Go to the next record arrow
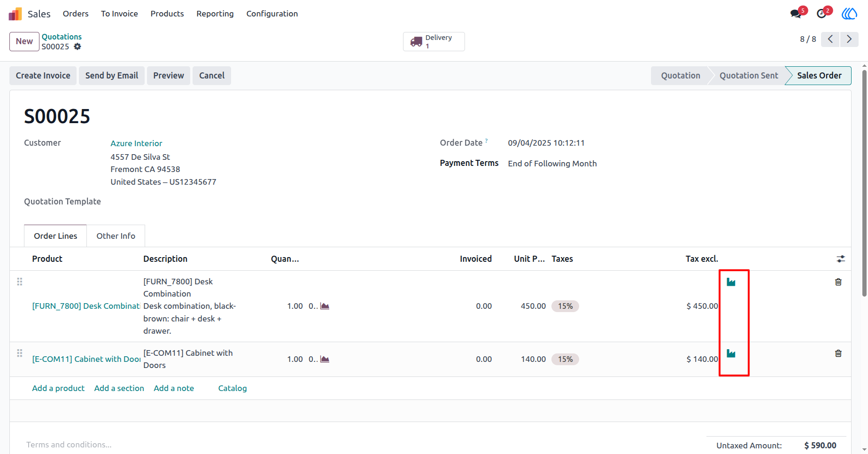Image resolution: width=868 pixels, height=454 pixels. pos(849,39)
